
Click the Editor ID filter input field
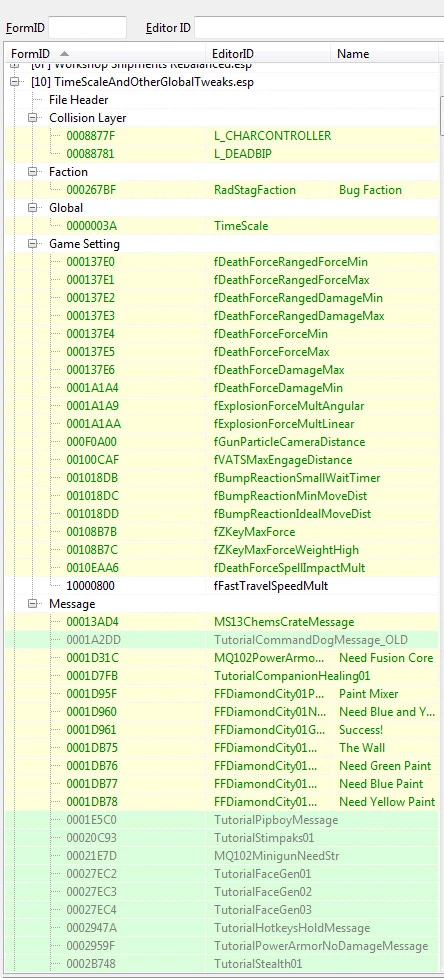[x=319, y=28]
